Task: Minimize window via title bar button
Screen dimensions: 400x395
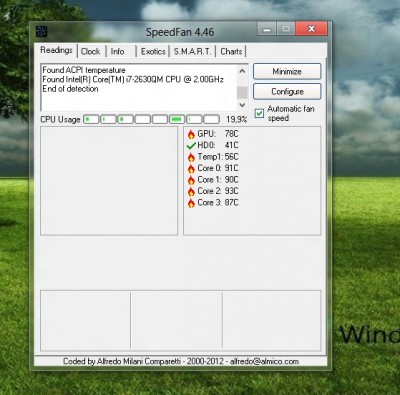Action: pos(267,29)
